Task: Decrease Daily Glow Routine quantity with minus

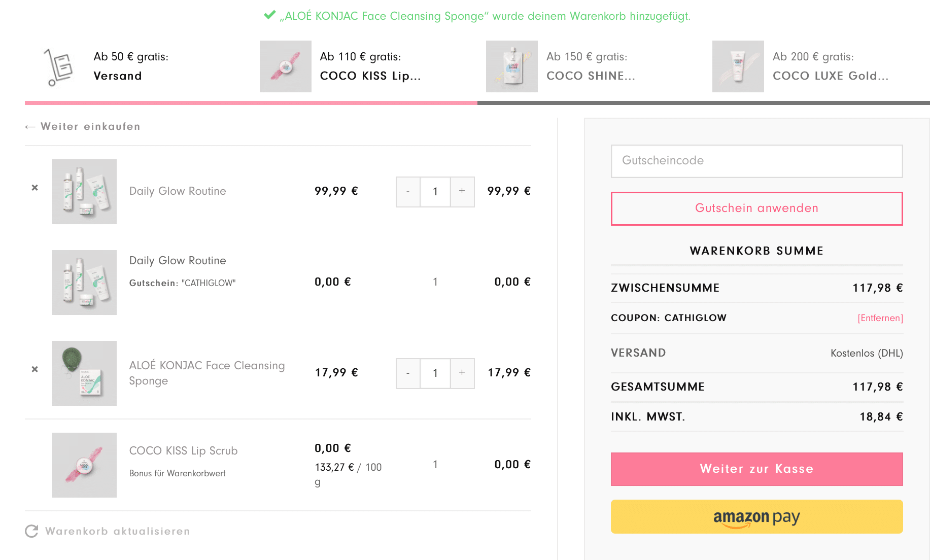Action: [408, 192]
